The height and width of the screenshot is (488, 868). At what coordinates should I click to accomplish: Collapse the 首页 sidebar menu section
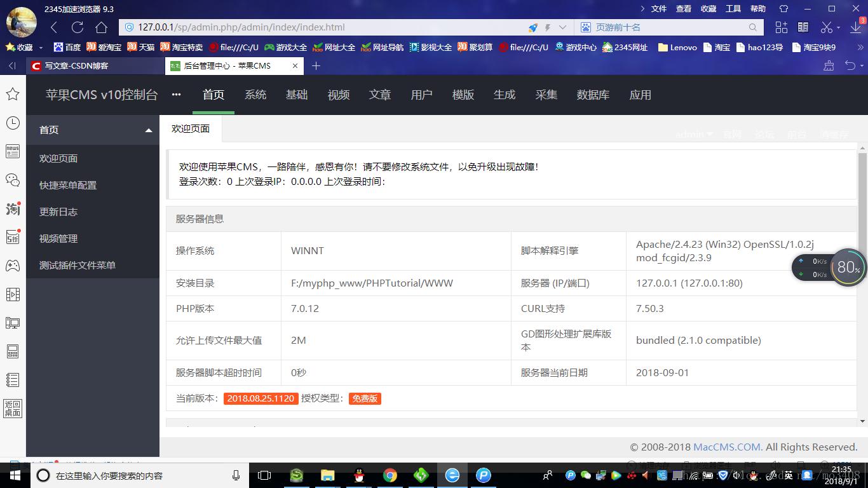point(148,130)
